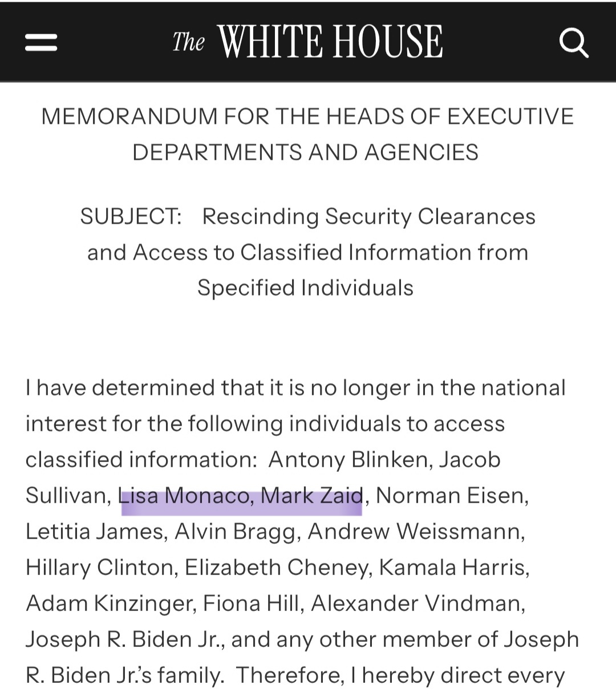Click The White House logo
Image resolution: width=616 pixels, height=696 pixels.
[x=307, y=42]
